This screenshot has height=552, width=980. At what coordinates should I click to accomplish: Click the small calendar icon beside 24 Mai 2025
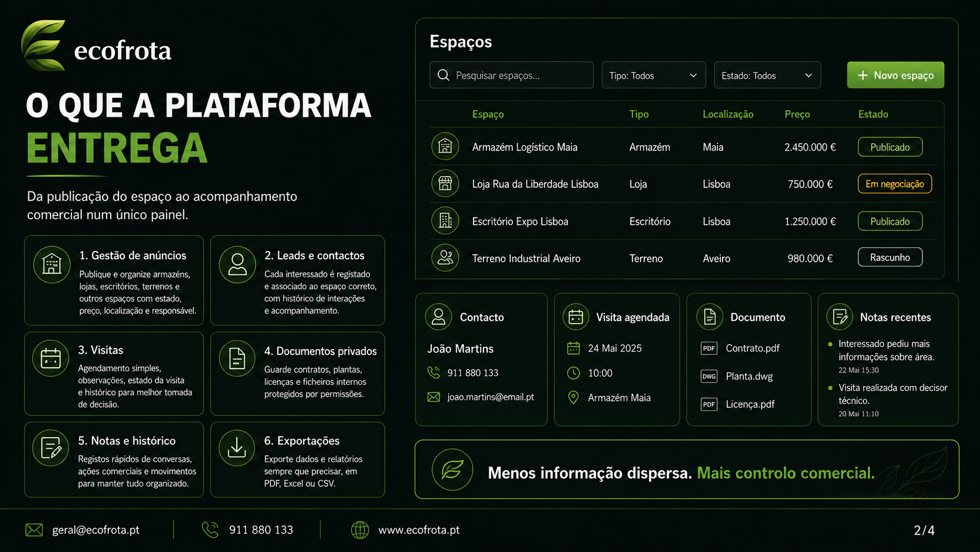(x=573, y=348)
